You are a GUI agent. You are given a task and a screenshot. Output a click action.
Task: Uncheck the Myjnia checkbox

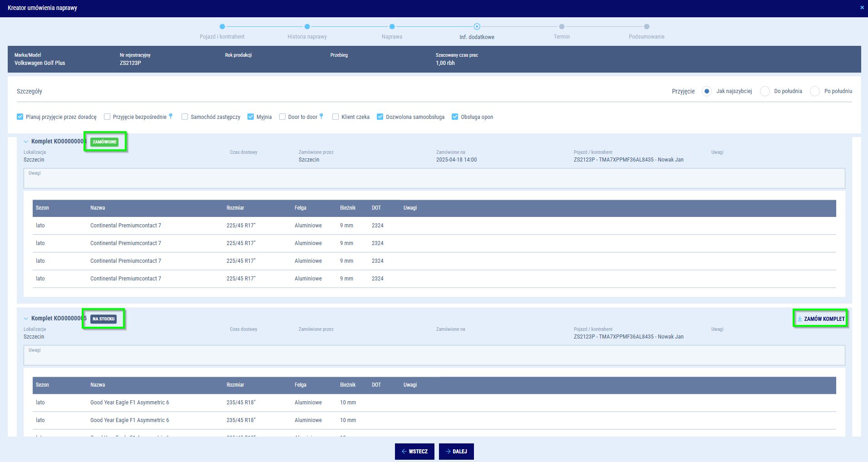(251, 117)
